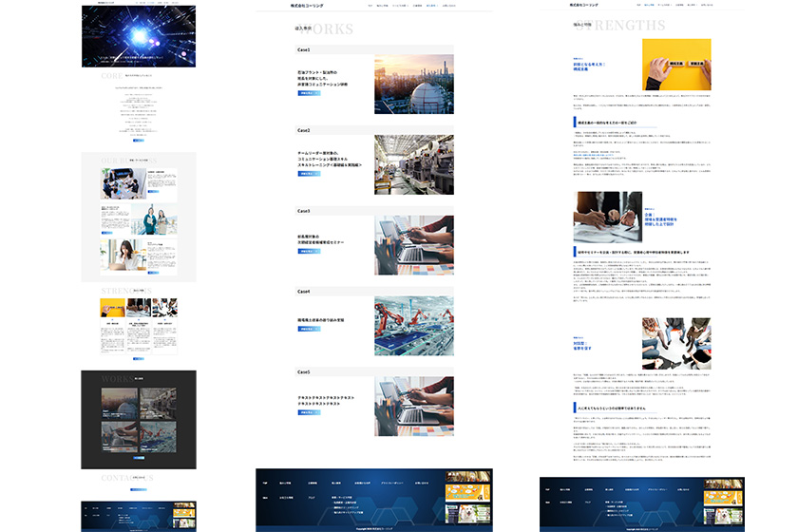Click the Case3 header bar

tap(374, 211)
